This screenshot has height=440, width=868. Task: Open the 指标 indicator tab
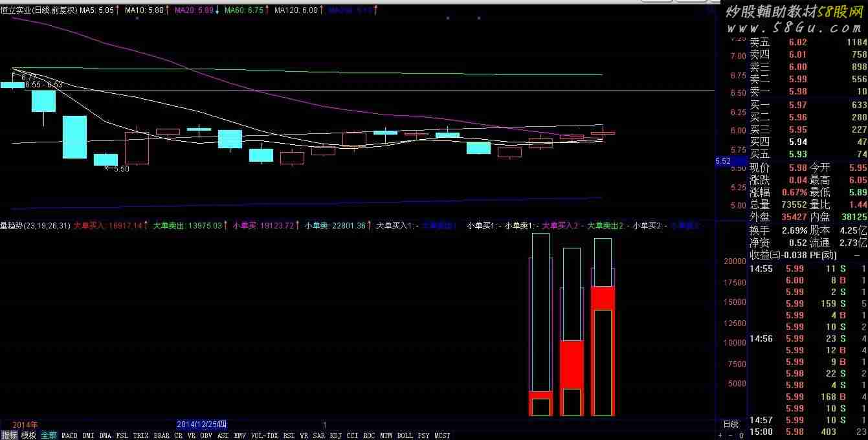click(9, 435)
